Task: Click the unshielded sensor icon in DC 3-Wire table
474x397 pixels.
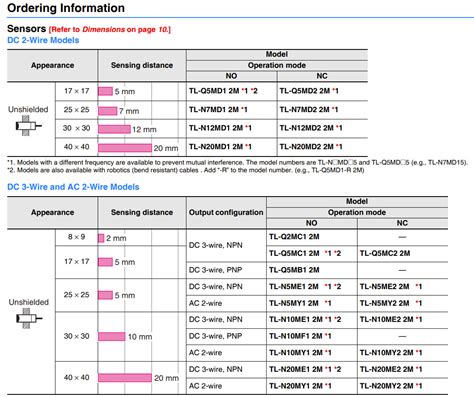Action: 29,318
